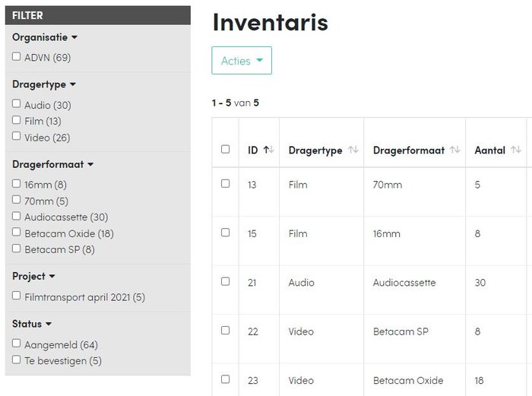
Task: Click the Audio dragertype cell in row 21
Action: pyautogui.click(x=301, y=283)
